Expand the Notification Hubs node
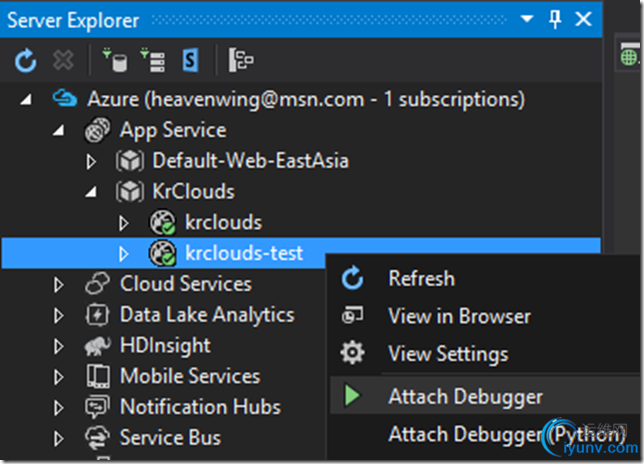Screen dimensions: 644x464 [58, 408]
